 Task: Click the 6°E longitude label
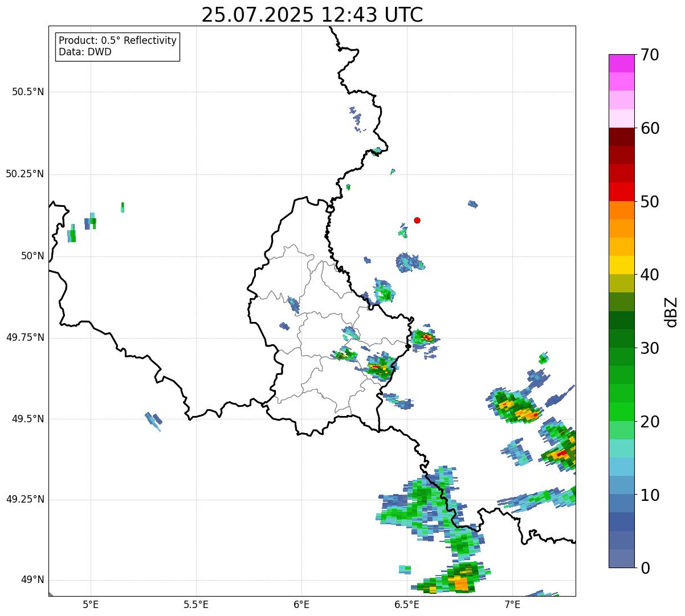301,604
